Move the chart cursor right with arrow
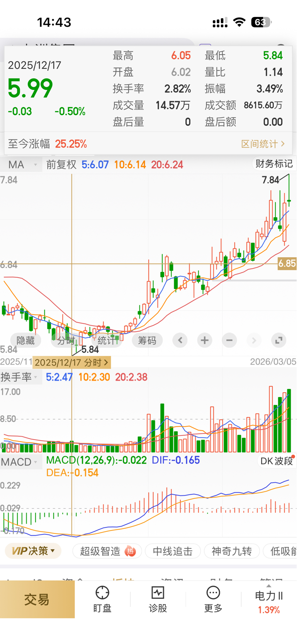Image resolution: width=297 pixels, height=644 pixels. pos(254,340)
